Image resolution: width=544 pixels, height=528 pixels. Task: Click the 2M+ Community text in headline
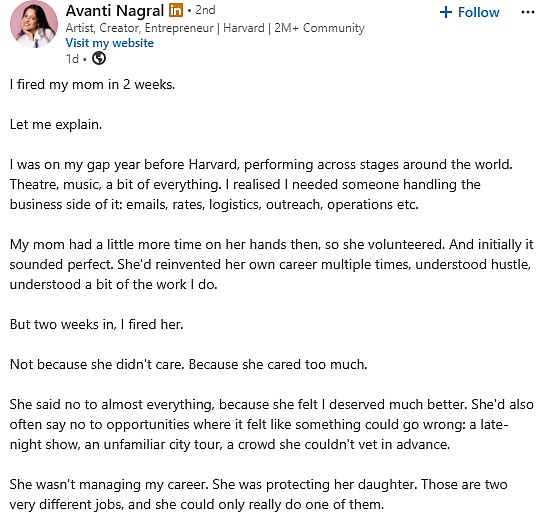coord(319,28)
